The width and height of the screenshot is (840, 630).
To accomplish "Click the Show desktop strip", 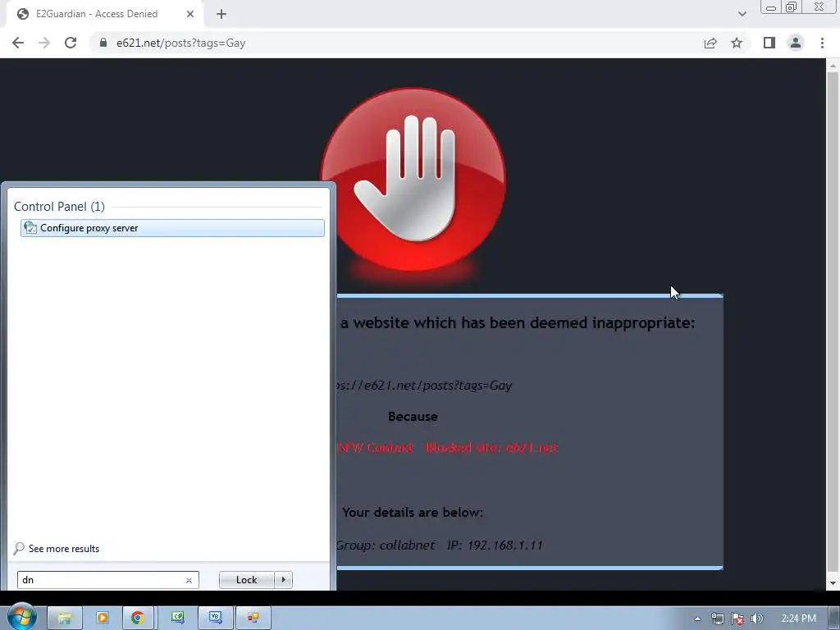I will [836, 618].
